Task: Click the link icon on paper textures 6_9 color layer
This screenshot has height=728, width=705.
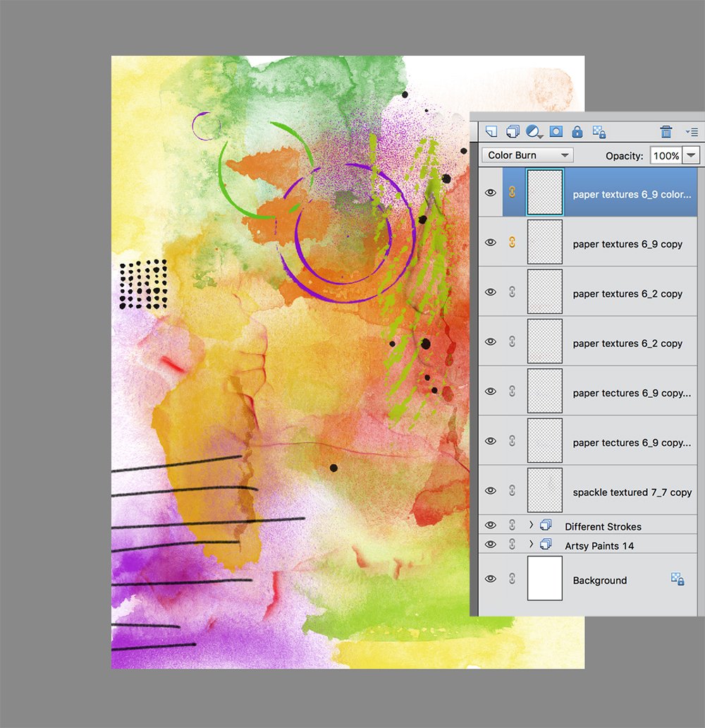Action: coord(512,192)
